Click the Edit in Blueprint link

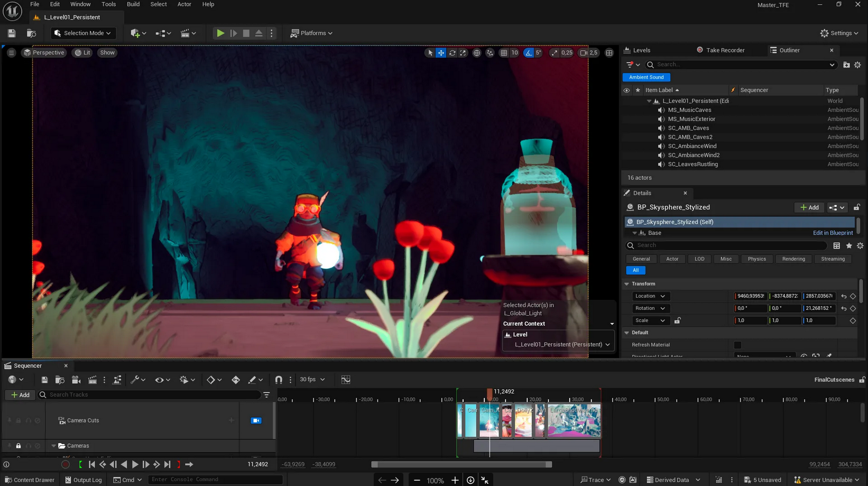pyautogui.click(x=833, y=233)
